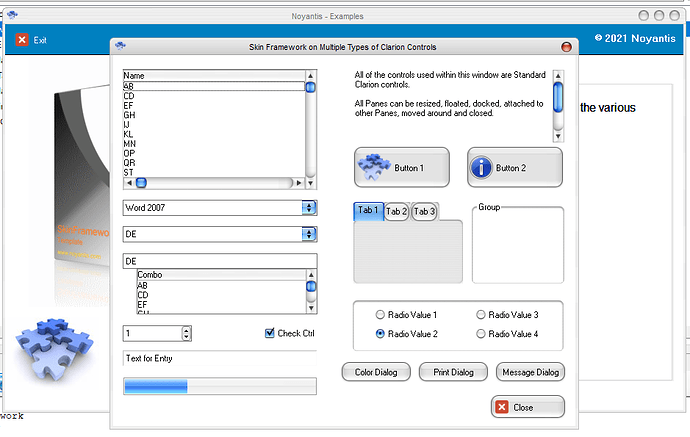Open the first DE dropdown list

(309, 234)
